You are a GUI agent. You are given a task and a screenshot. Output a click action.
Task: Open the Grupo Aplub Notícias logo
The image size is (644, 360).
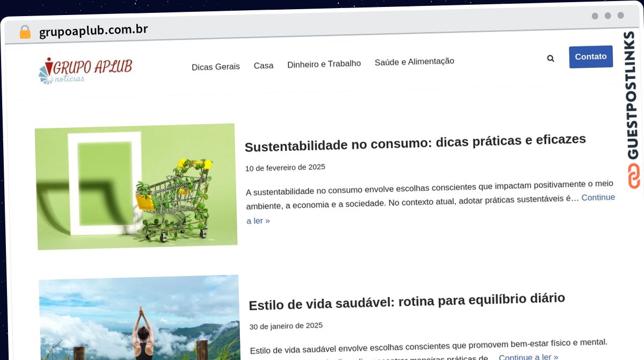(x=85, y=70)
